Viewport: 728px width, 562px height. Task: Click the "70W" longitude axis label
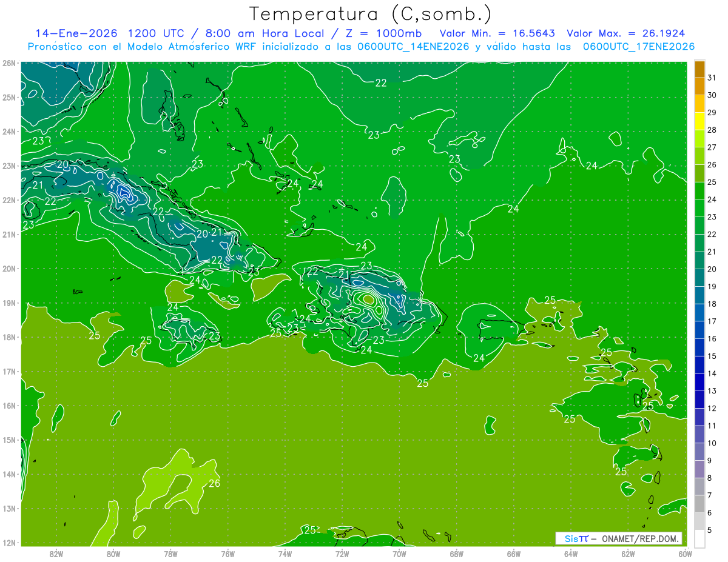coord(399,554)
